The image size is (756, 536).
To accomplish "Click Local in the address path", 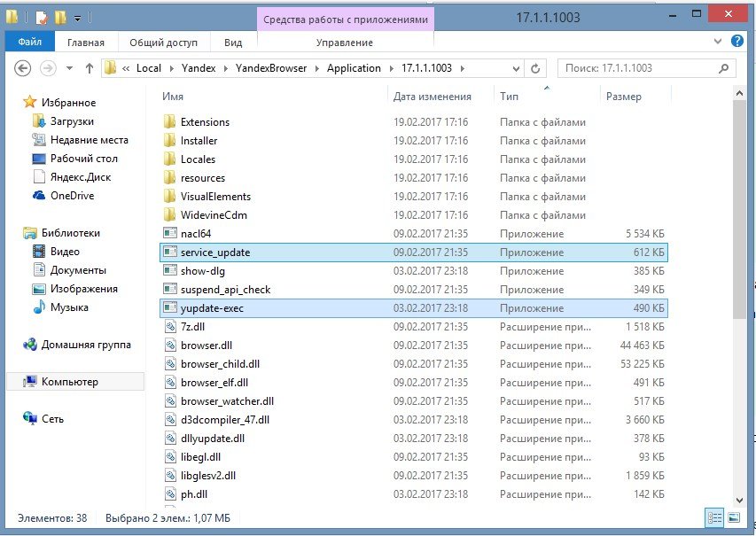I will (149, 68).
